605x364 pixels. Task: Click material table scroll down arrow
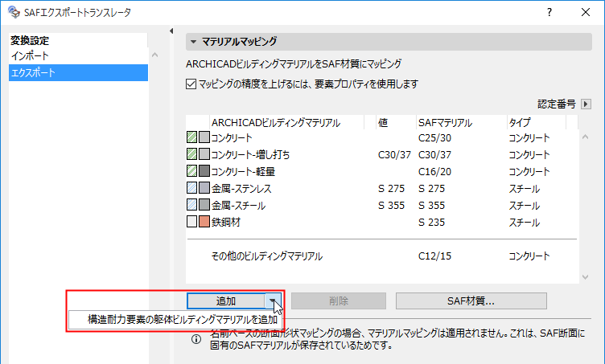[x=585, y=276]
